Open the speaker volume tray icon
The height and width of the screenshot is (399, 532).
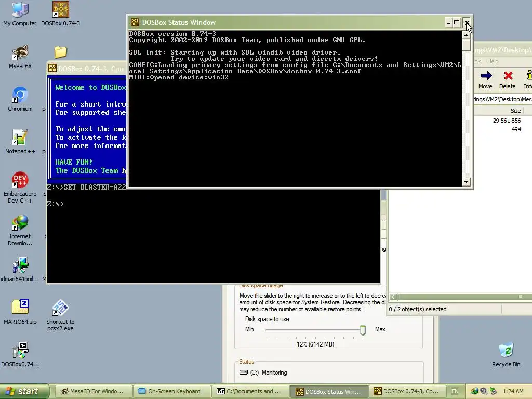(x=484, y=391)
